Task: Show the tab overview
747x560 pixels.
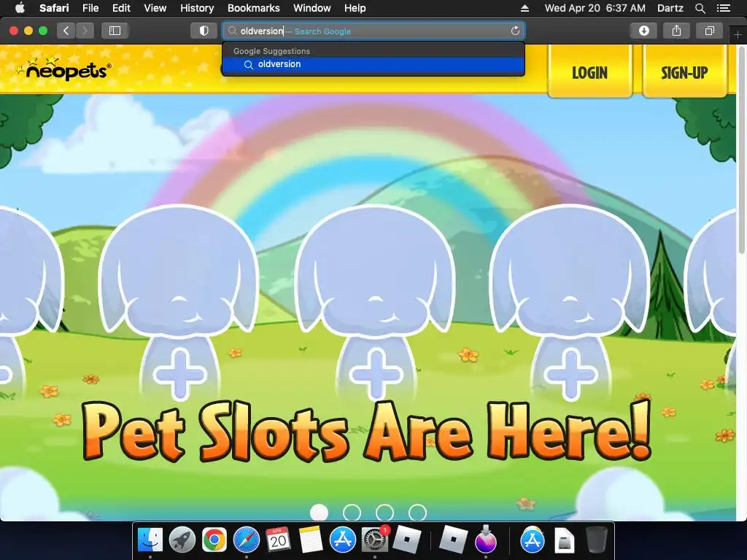Action: pos(709,31)
